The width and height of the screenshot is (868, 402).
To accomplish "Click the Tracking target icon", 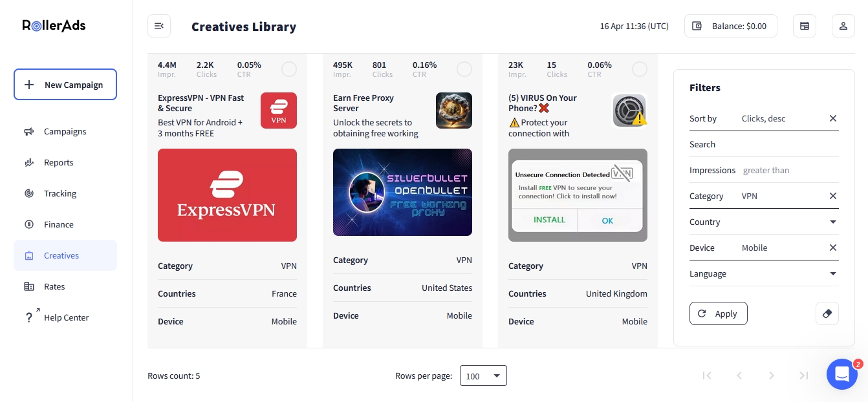I will [28, 194].
